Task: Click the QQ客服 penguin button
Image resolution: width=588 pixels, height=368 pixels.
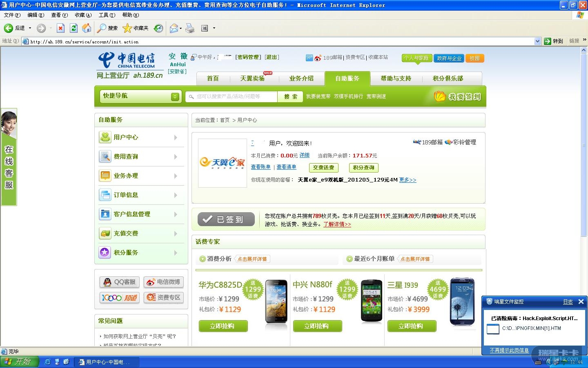Action: pyautogui.click(x=120, y=282)
